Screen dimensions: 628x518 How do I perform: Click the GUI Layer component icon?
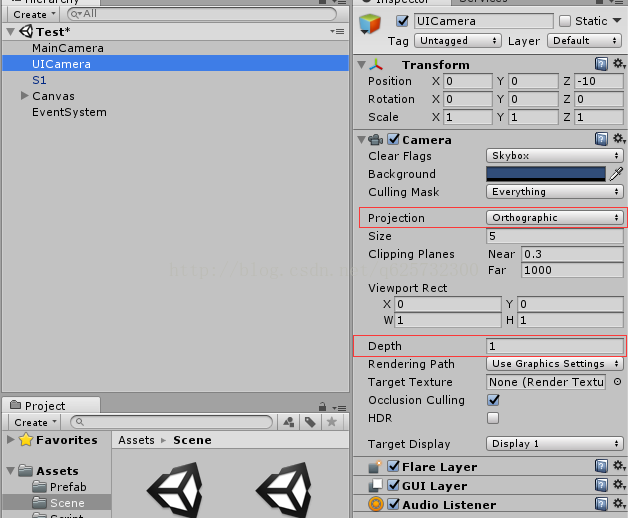click(375, 485)
